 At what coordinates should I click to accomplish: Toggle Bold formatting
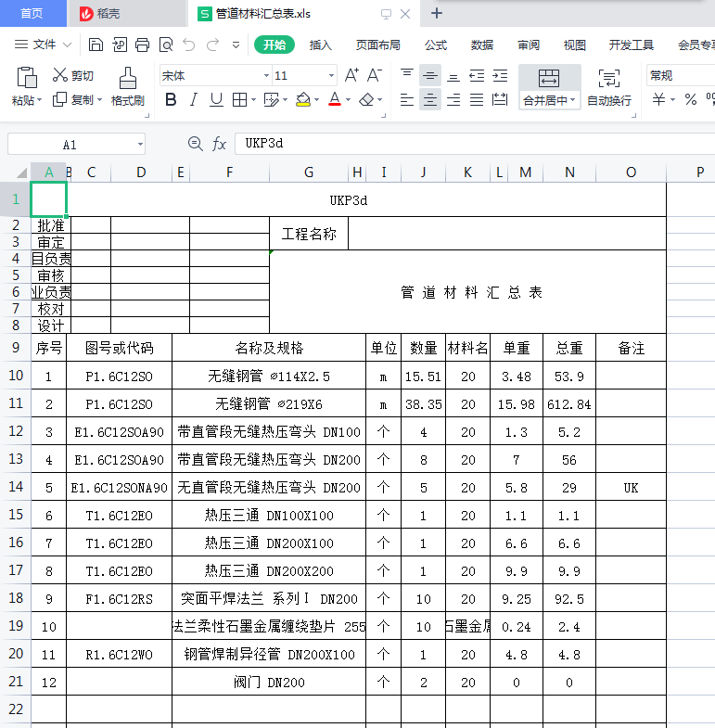[171, 100]
